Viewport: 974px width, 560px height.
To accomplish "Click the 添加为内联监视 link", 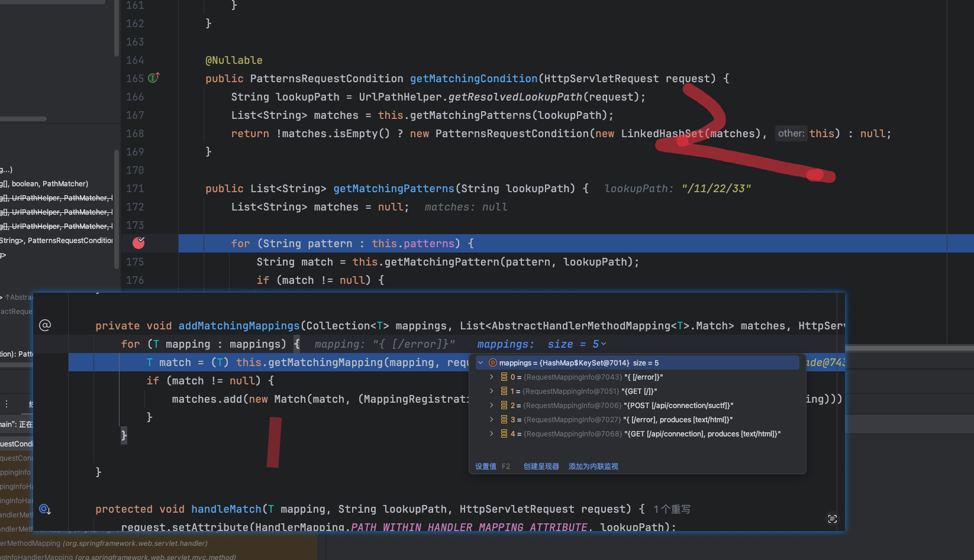I will (x=593, y=467).
